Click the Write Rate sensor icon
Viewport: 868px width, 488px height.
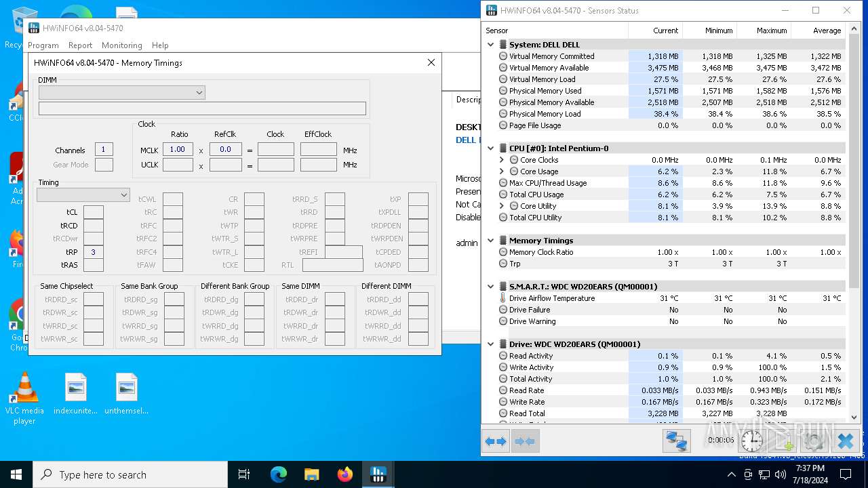503,402
